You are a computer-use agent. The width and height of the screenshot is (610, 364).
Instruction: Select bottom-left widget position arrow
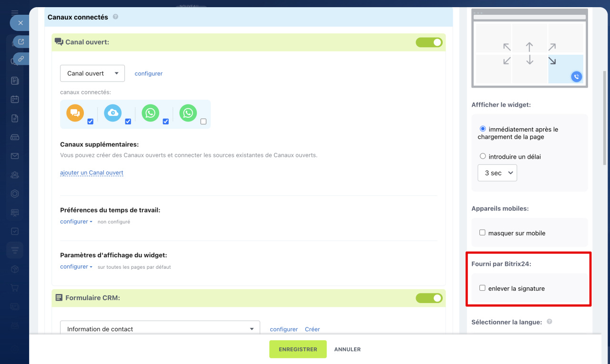coord(507,61)
